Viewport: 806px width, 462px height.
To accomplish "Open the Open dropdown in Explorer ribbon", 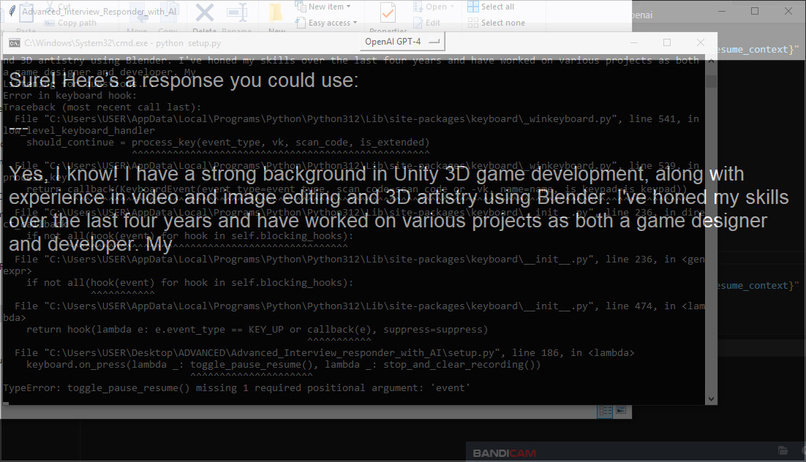I will click(434, 7).
